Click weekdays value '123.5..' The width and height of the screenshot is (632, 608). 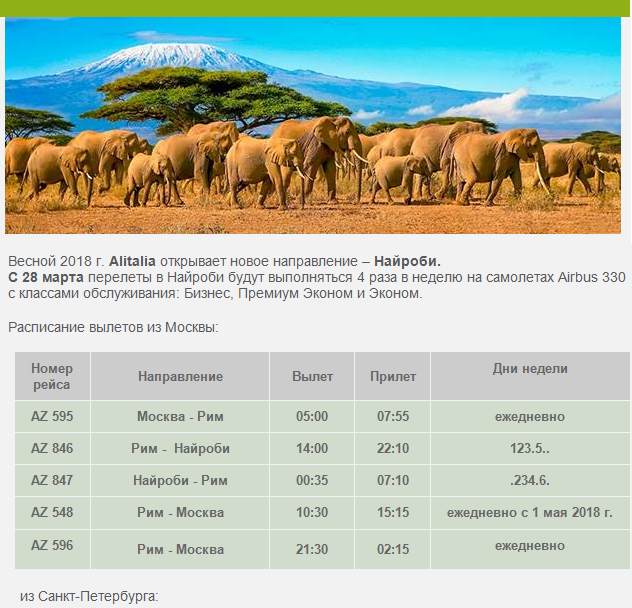click(x=530, y=448)
